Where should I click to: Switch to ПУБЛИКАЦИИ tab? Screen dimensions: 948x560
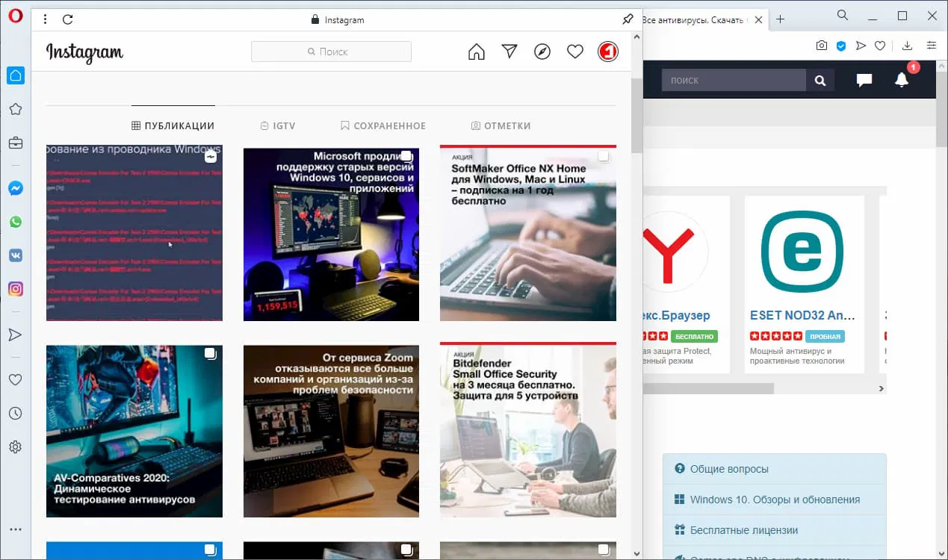[x=173, y=125]
